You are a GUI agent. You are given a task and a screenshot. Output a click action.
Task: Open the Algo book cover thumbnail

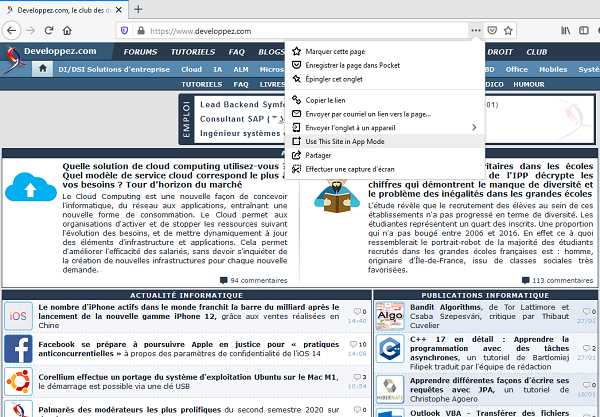click(x=390, y=316)
